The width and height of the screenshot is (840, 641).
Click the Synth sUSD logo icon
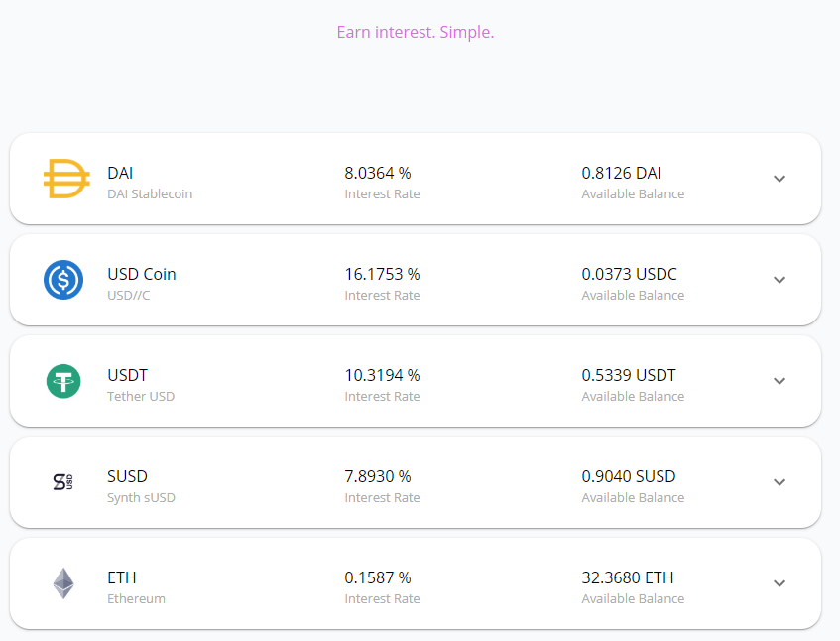click(x=63, y=482)
